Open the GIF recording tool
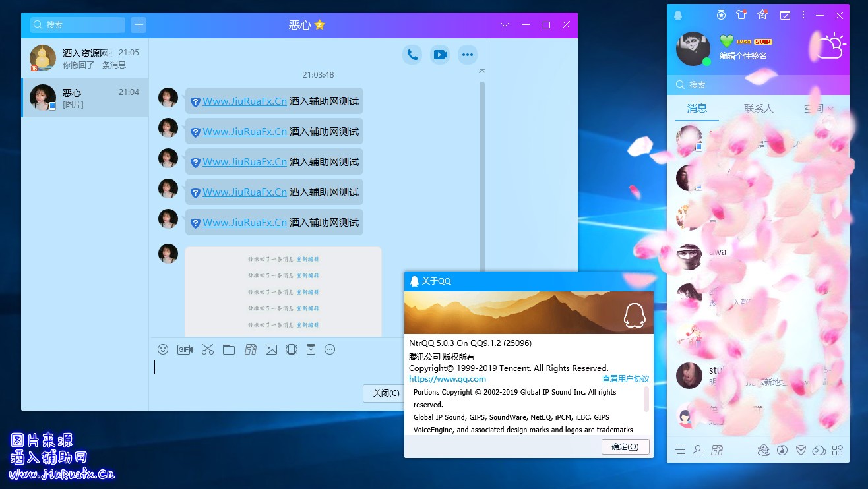The image size is (868, 489). 185,349
